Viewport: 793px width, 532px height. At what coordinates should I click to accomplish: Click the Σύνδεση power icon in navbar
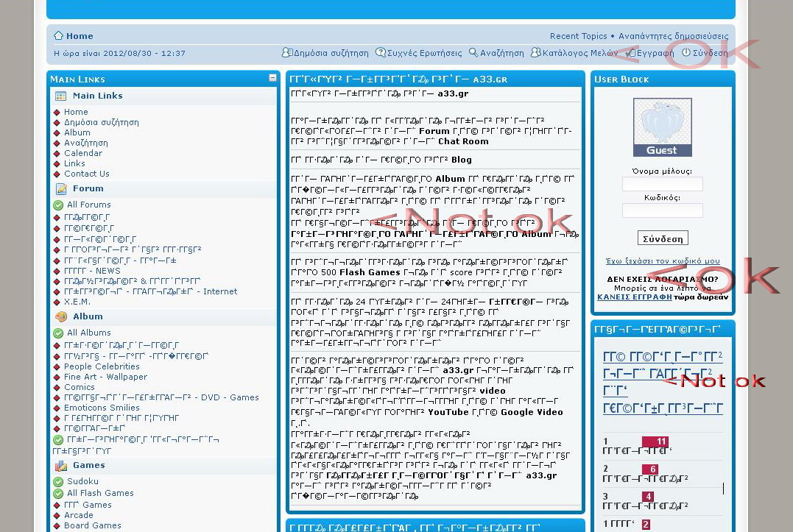[686, 53]
